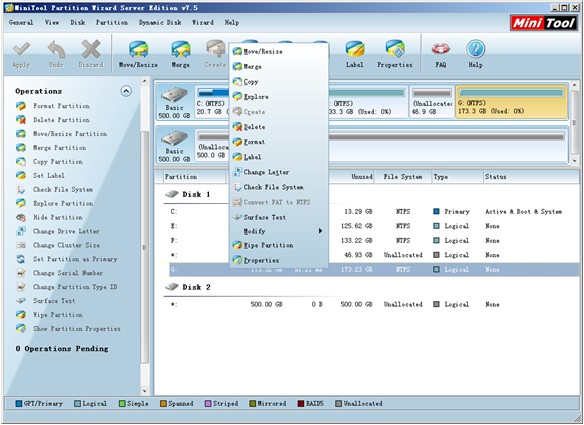Choose Change Drive Letter in Operations panel

[x=58, y=231]
